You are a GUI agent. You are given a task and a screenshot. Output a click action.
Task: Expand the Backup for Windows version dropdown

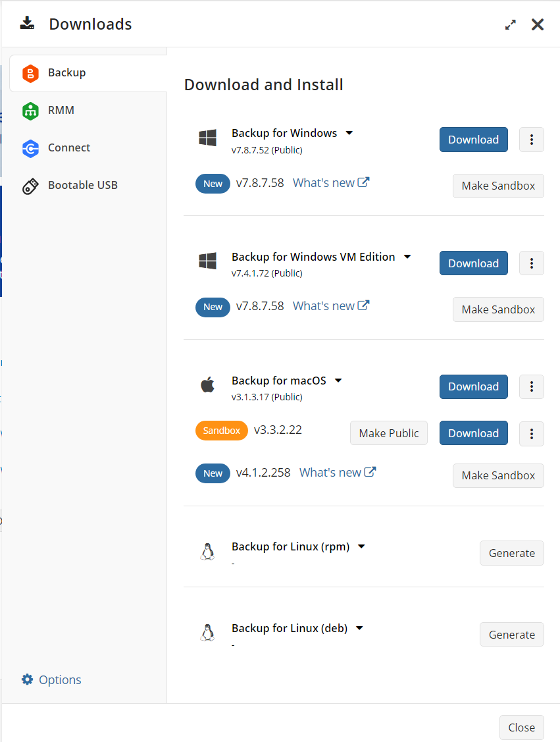[x=349, y=132]
